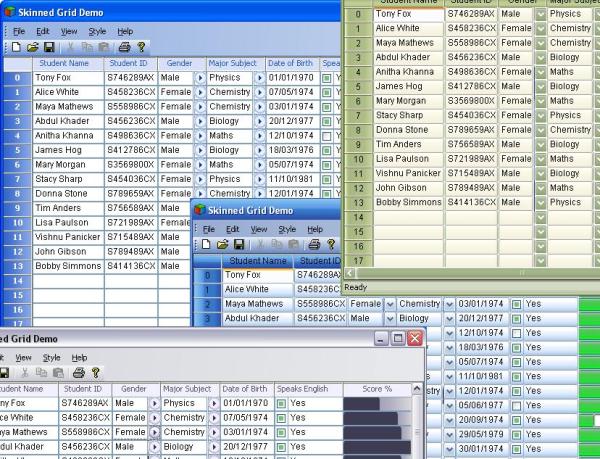Click green score bar beside 03/01/1974 Yes row
Viewport: 600px width, 459px height.
(589, 304)
